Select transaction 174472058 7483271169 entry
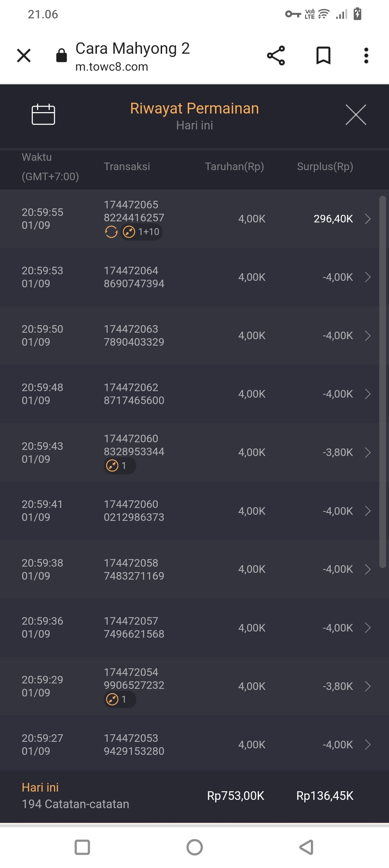The image size is (389, 868). [x=134, y=569]
